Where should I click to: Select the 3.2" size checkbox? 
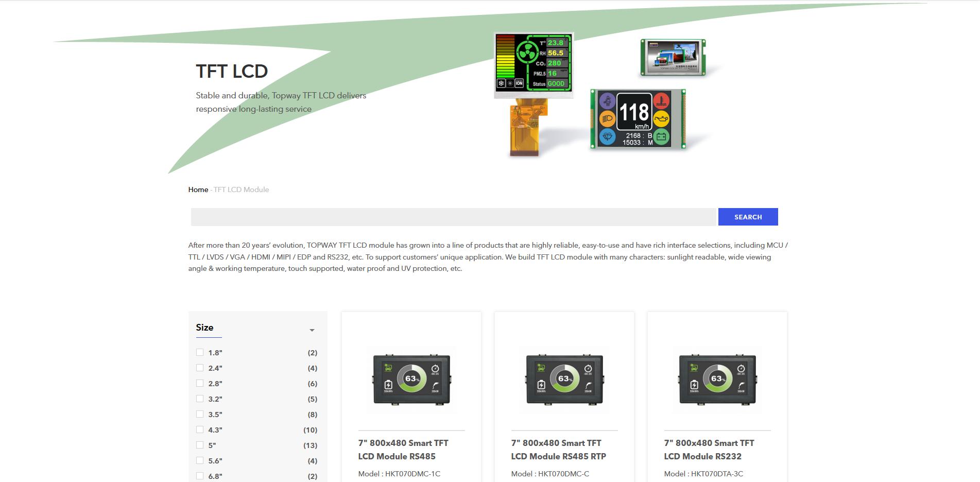(200, 399)
